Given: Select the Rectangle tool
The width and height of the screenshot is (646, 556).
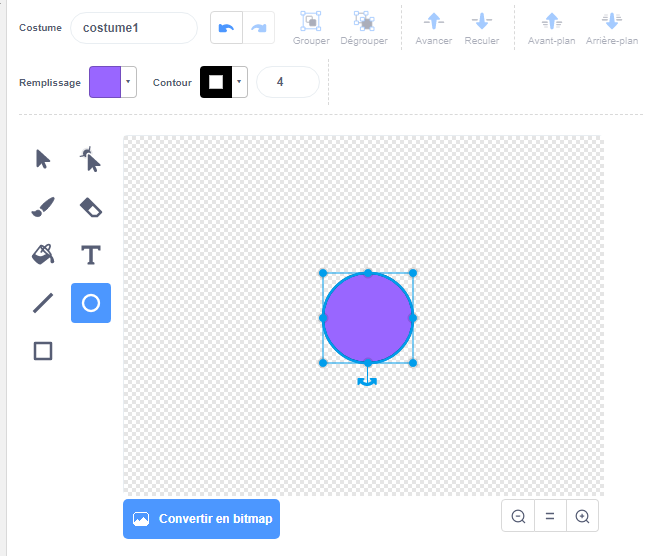Looking at the screenshot, I should [43, 351].
